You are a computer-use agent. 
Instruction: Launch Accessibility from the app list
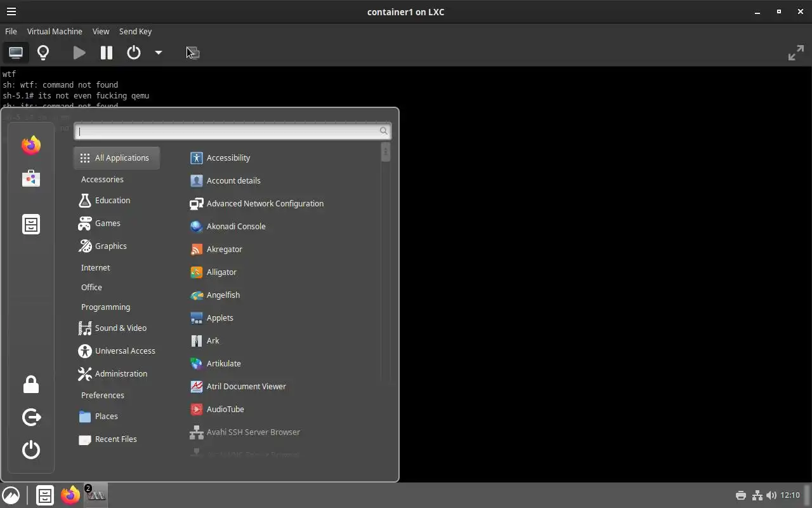(220, 157)
